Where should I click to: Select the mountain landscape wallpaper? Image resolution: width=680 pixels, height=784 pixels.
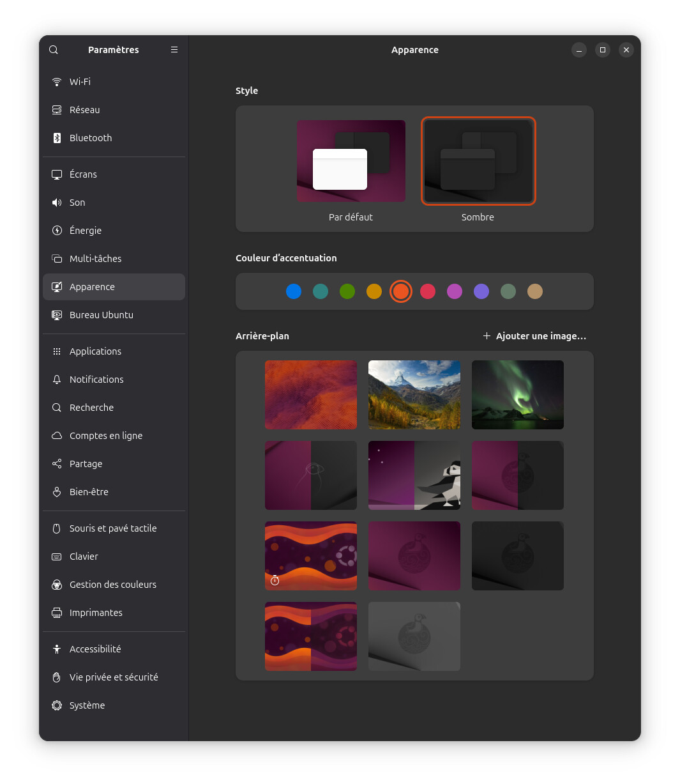414,395
